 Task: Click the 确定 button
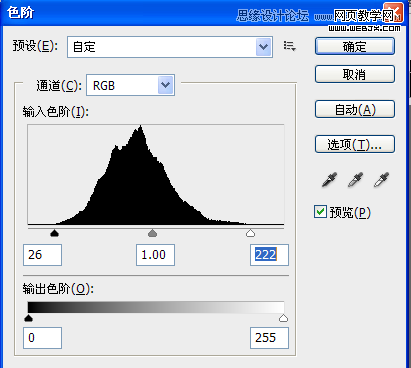pyautogui.click(x=355, y=47)
